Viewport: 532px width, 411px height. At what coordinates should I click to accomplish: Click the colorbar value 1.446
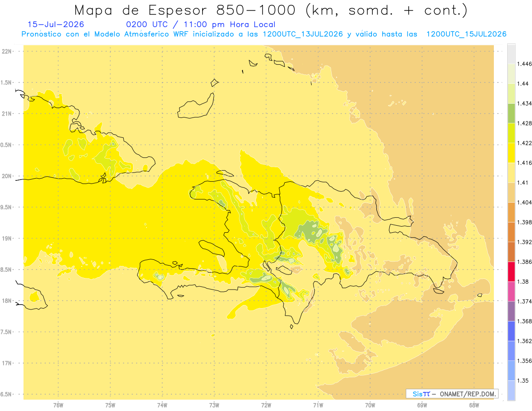pos(524,64)
